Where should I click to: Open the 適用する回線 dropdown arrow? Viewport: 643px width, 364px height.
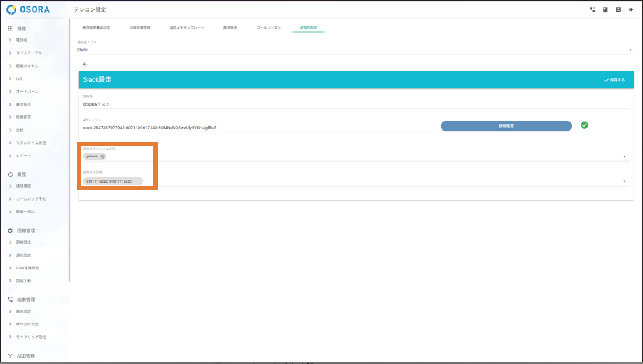tap(624, 181)
